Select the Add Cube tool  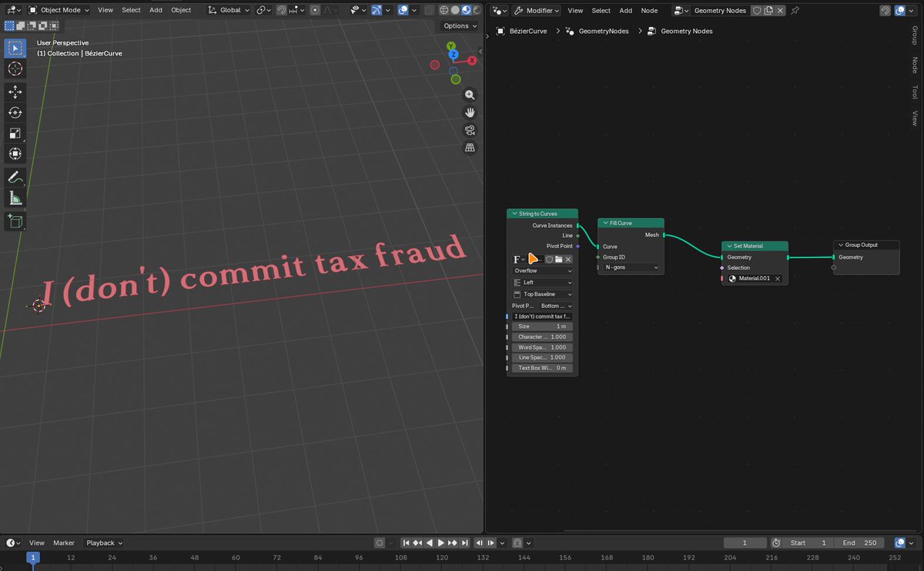pyautogui.click(x=15, y=222)
